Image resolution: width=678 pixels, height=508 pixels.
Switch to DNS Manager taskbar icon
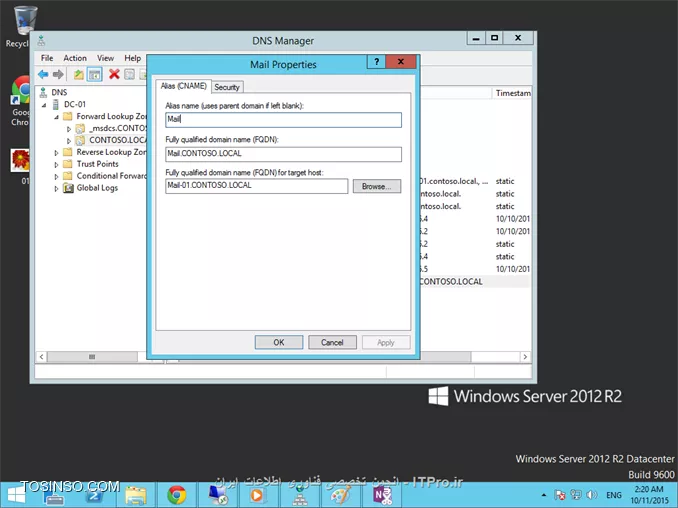click(300, 495)
